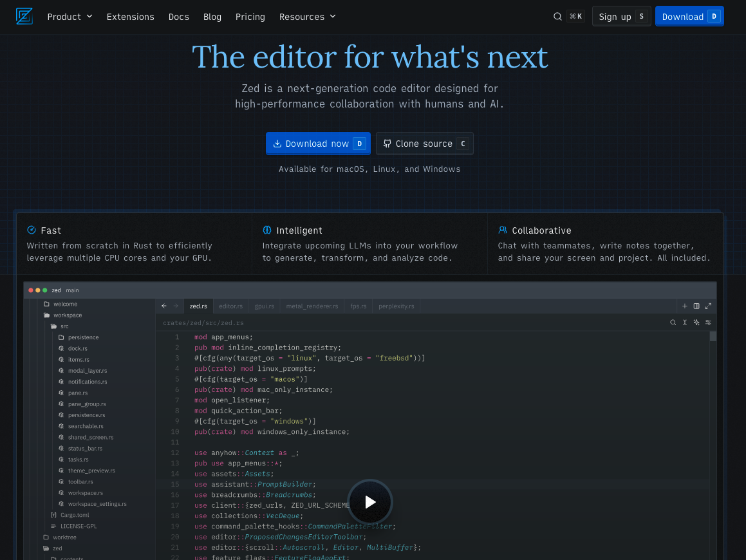Click the yellow window dot in the Zed preview
746x560 pixels.
pyautogui.click(x=37, y=290)
